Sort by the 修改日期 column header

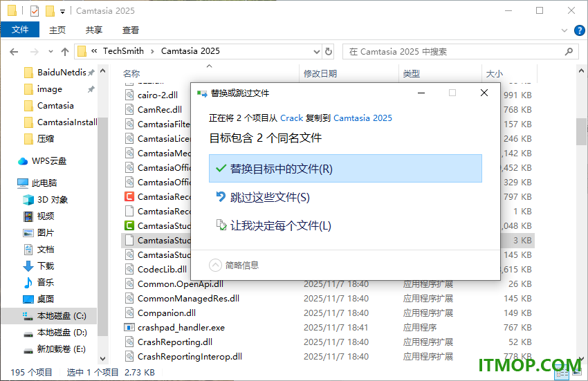point(320,74)
